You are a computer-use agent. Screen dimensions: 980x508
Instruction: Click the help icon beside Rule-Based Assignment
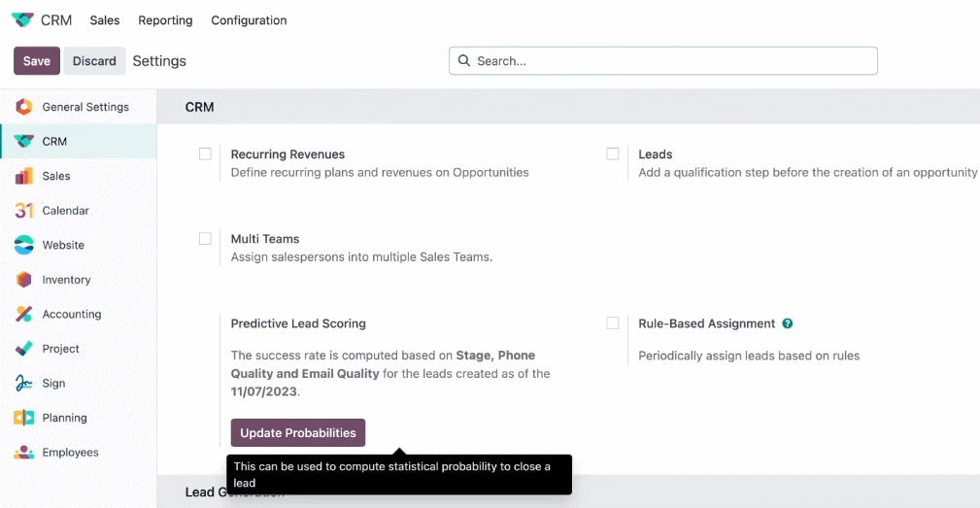(x=788, y=323)
